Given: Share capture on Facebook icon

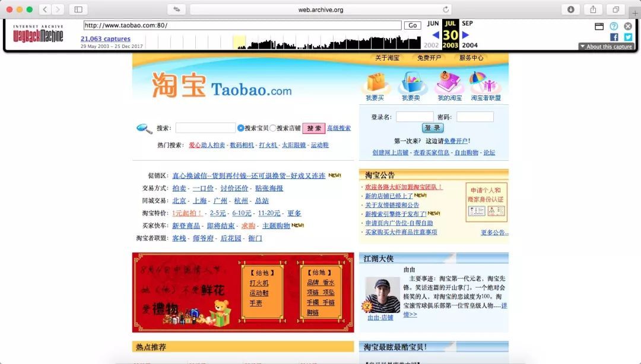Looking at the screenshot, I should point(614,37).
